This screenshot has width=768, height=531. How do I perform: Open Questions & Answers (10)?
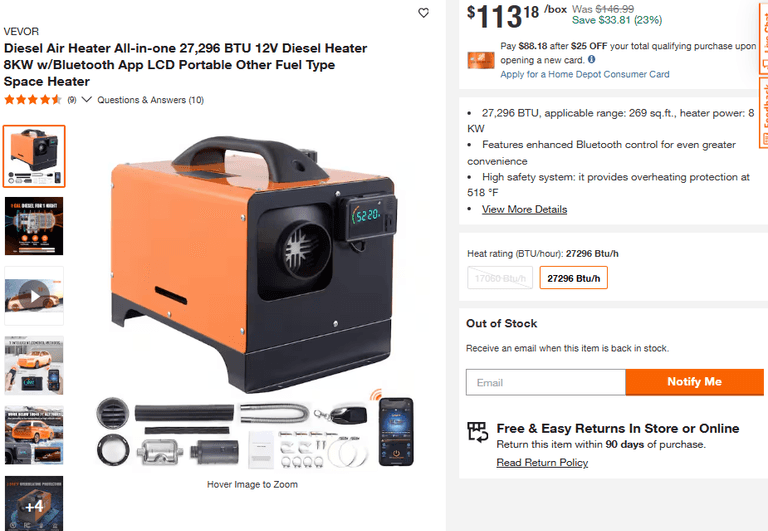coord(150,100)
